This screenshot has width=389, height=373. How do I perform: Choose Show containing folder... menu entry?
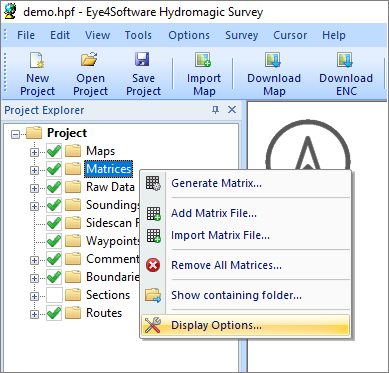[x=245, y=295]
